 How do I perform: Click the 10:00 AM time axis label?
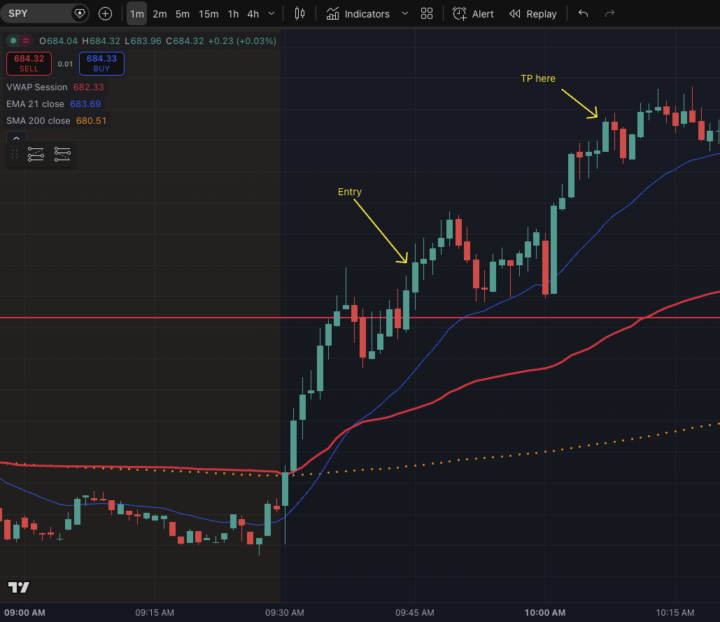point(545,612)
